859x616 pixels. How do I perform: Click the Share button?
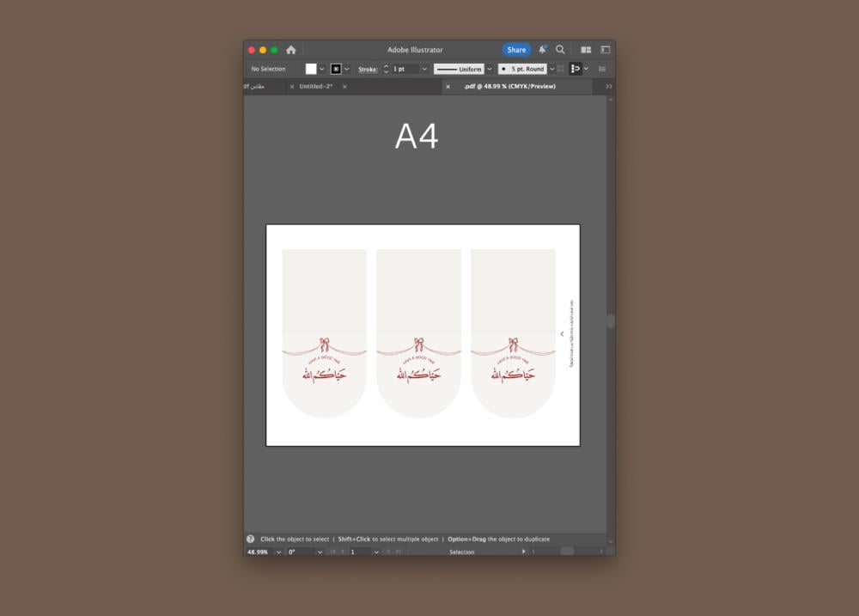click(516, 50)
